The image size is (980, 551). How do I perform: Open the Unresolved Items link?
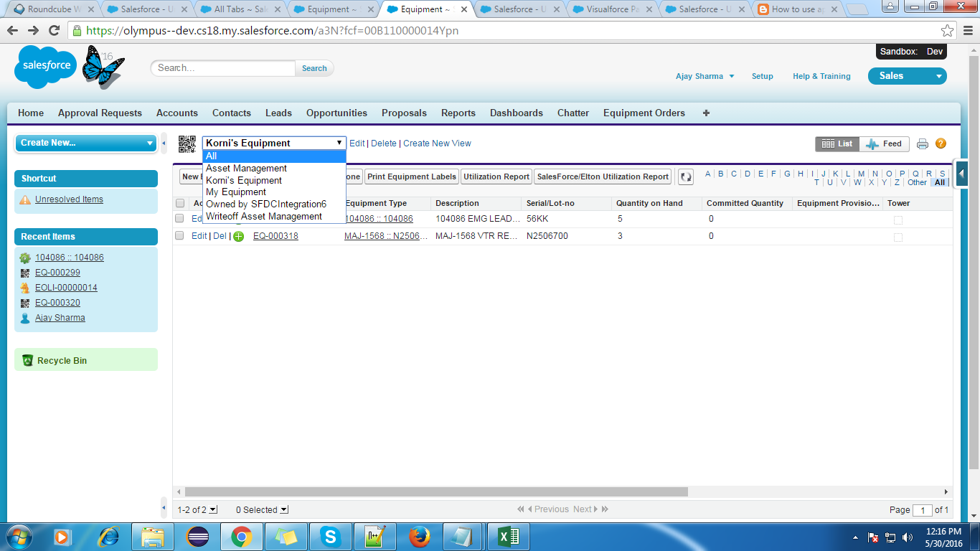point(69,199)
